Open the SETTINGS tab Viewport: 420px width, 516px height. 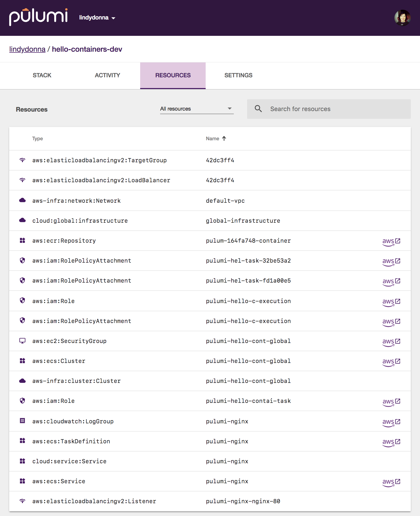[238, 75]
